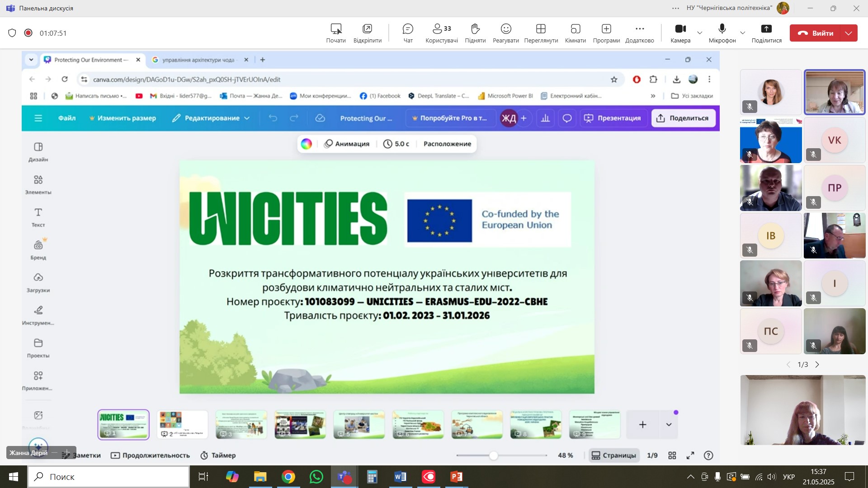Toggle the Camera on or off
Viewport: 868px width, 488px height.
coord(680,33)
